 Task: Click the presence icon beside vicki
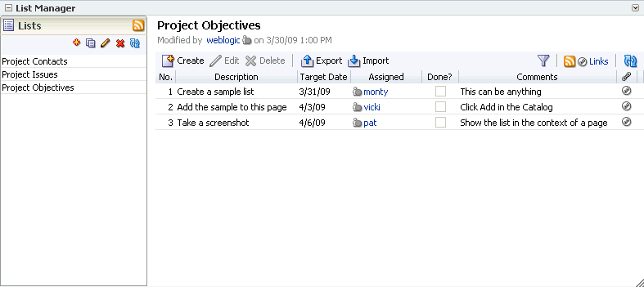[358, 107]
